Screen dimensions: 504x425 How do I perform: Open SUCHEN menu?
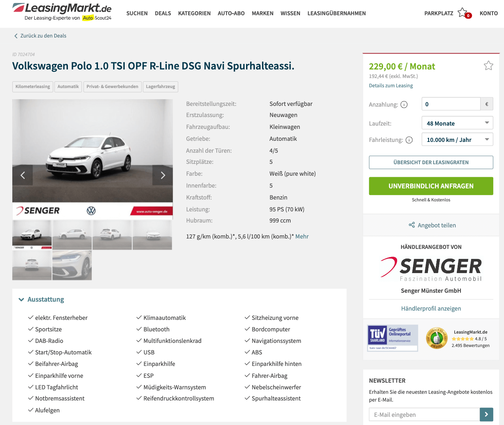tap(137, 13)
